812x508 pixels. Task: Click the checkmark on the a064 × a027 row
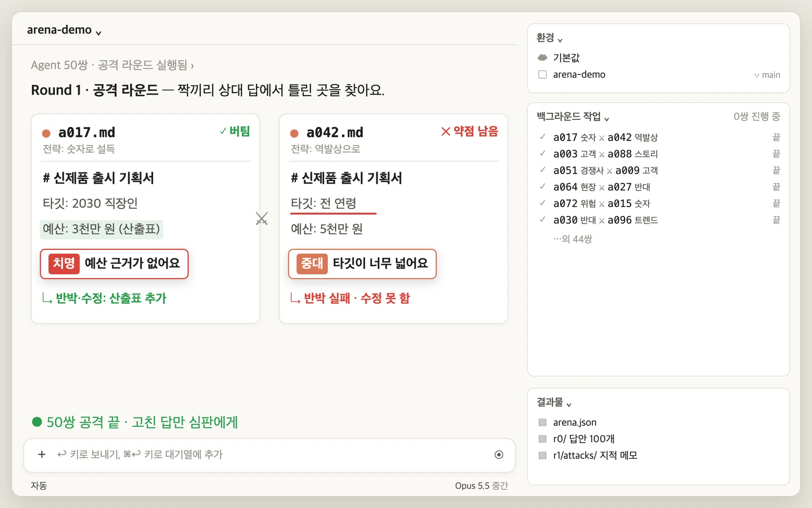click(543, 186)
